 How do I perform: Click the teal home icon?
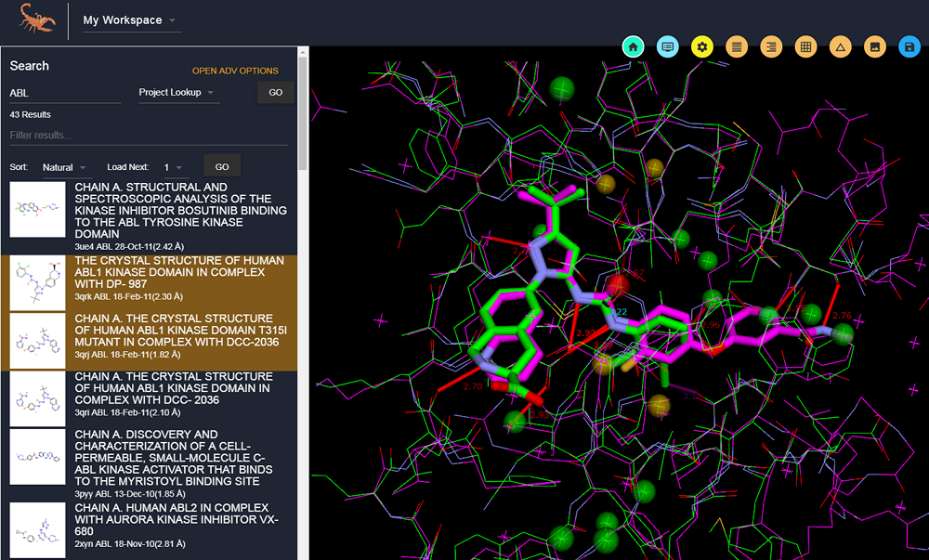pyautogui.click(x=633, y=46)
